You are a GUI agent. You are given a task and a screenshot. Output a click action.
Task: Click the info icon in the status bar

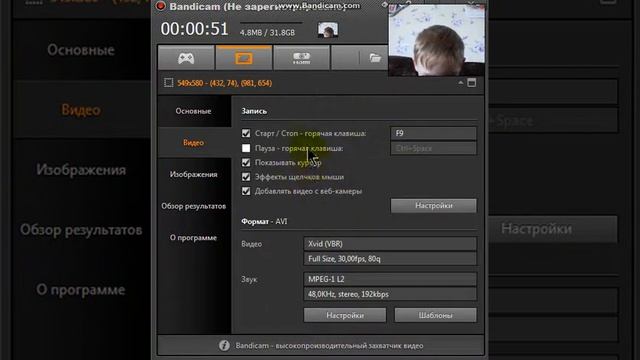224,345
